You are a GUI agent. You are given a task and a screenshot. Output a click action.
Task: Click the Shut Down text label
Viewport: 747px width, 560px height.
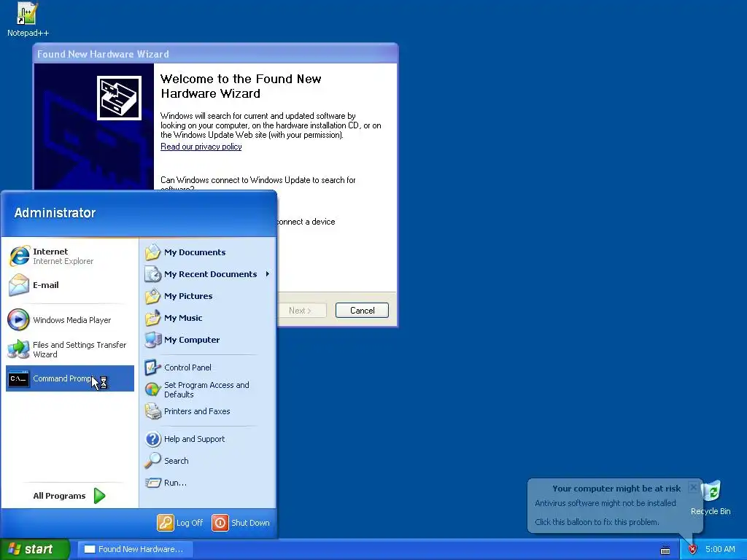pyautogui.click(x=251, y=522)
